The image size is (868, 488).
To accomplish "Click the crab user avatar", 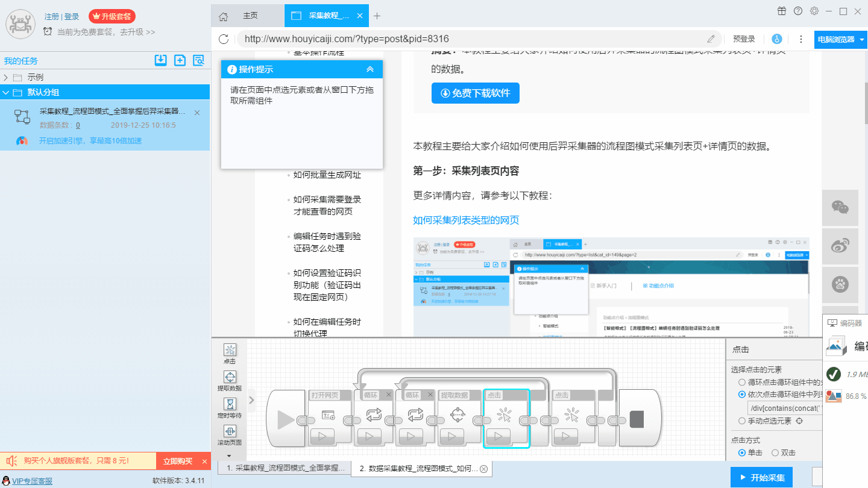I will point(20,24).
